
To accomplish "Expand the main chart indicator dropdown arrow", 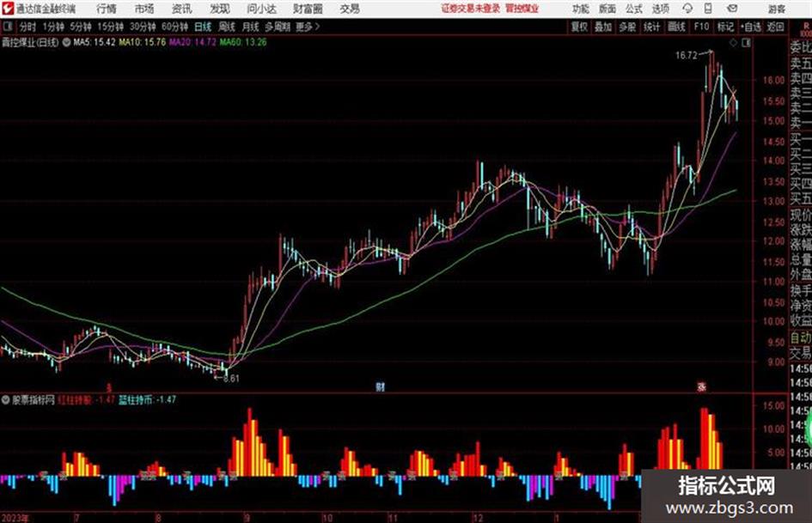I will pyautogui.click(x=66, y=42).
